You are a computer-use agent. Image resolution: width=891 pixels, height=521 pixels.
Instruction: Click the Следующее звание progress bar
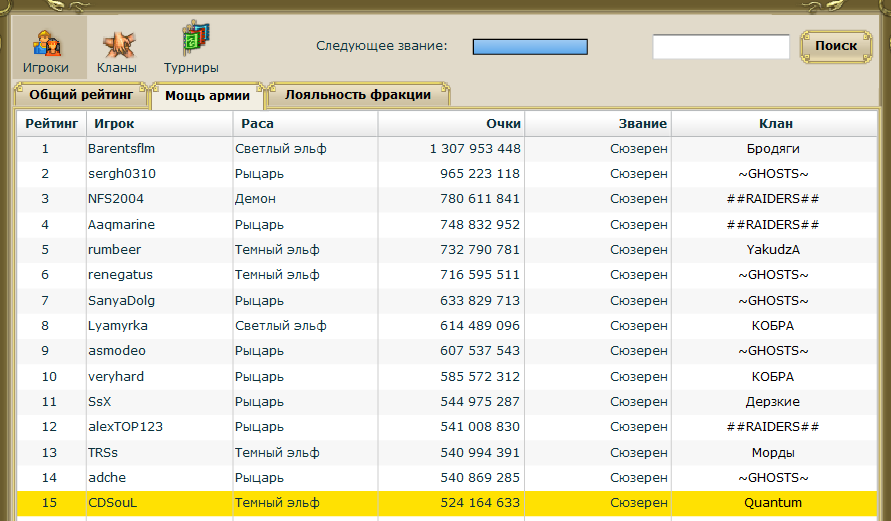tap(529, 46)
